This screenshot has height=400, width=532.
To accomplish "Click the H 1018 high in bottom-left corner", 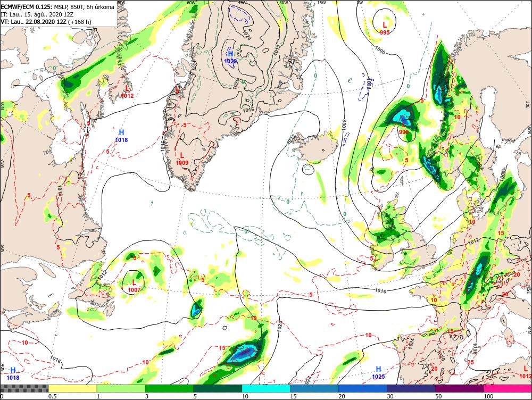I will click(x=13, y=373).
